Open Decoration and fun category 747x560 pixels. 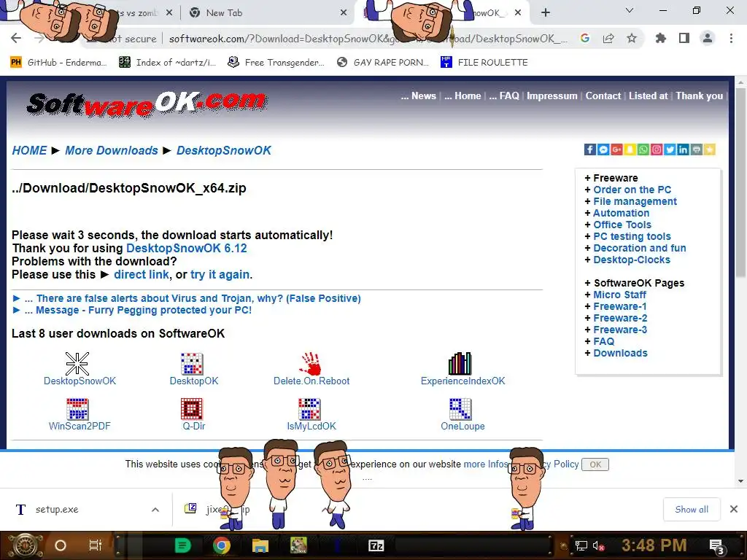[639, 248]
